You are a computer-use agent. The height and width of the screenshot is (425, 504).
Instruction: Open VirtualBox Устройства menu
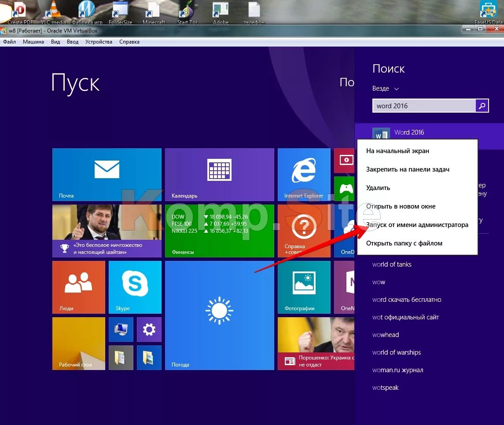click(99, 42)
